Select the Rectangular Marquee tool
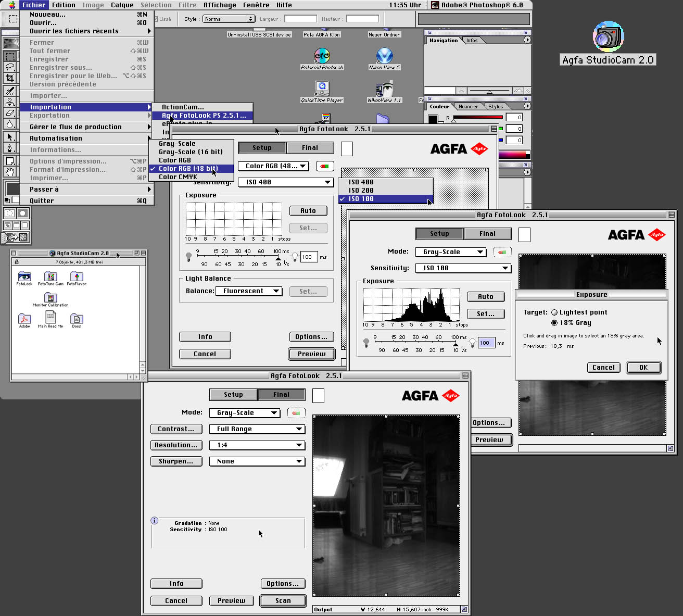Image resolution: width=683 pixels, height=616 pixels. (10, 56)
